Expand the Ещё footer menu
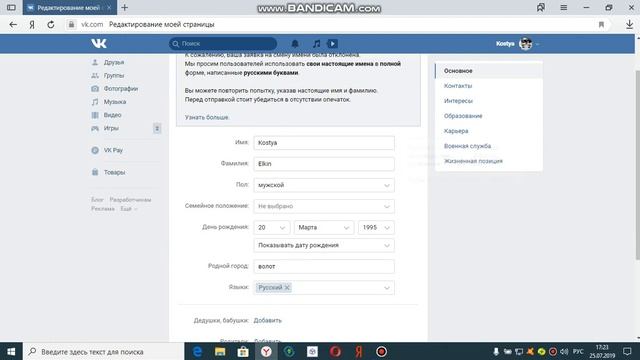Image resolution: width=640 pixels, height=360 pixels. click(x=129, y=209)
